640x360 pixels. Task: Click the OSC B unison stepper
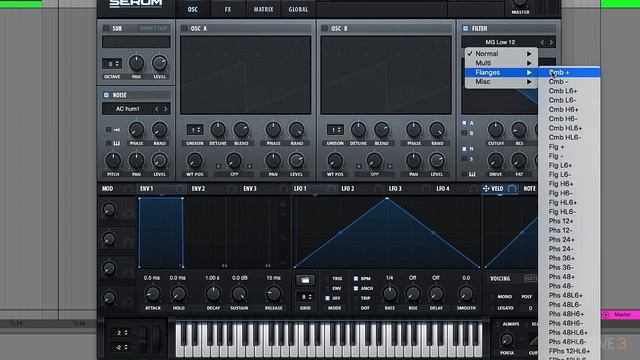click(x=335, y=130)
